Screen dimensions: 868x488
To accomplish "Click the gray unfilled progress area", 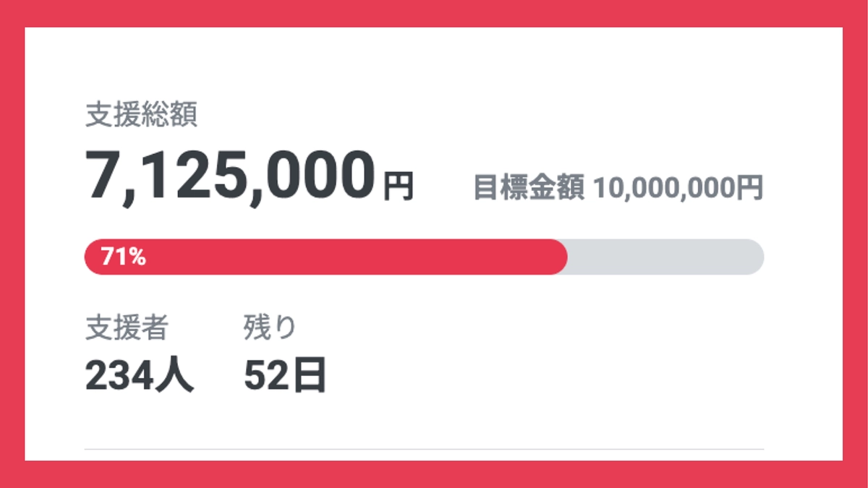I will [665, 257].
